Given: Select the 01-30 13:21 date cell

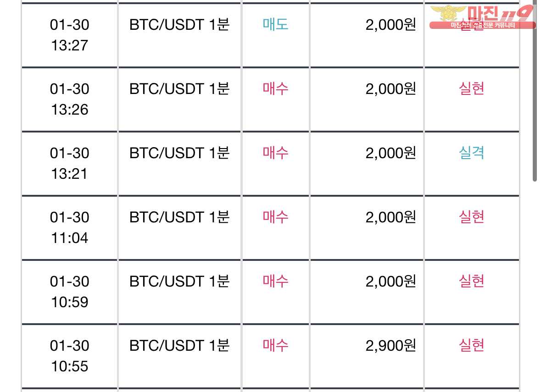Looking at the screenshot, I should click(70, 163).
